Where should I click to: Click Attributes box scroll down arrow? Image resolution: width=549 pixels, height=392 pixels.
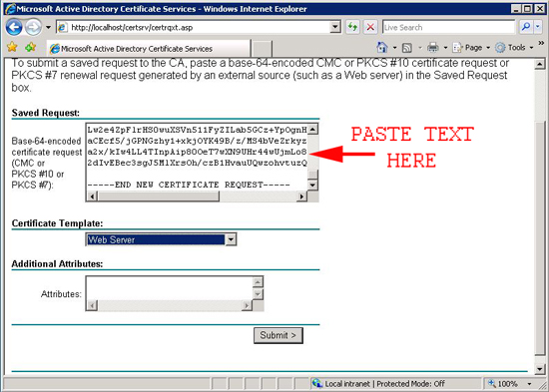click(x=258, y=294)
